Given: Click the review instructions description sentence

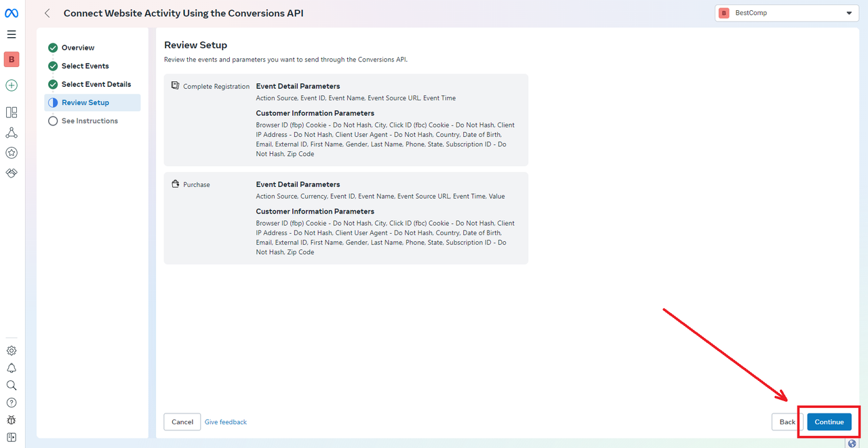Looking at the screenshot, I should click(x=285, y=60).
